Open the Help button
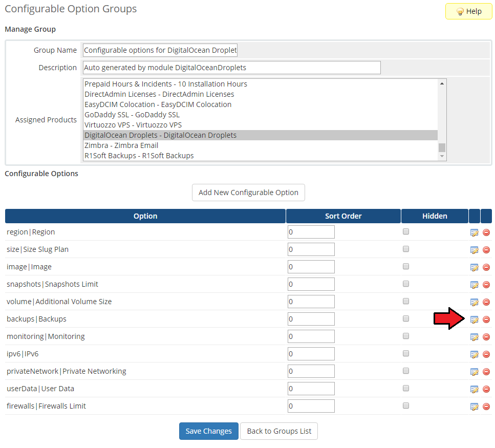495x448 pixels. [468, 11]
